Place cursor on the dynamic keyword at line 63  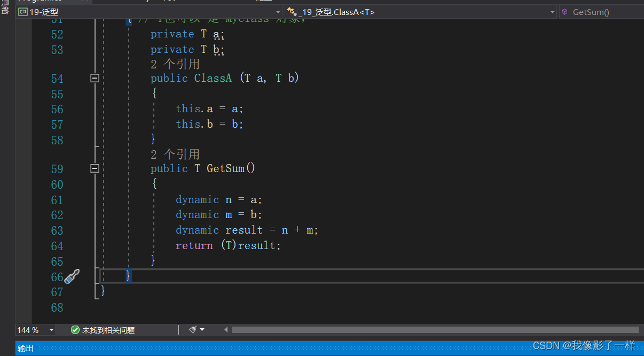(x=197, y=230)
